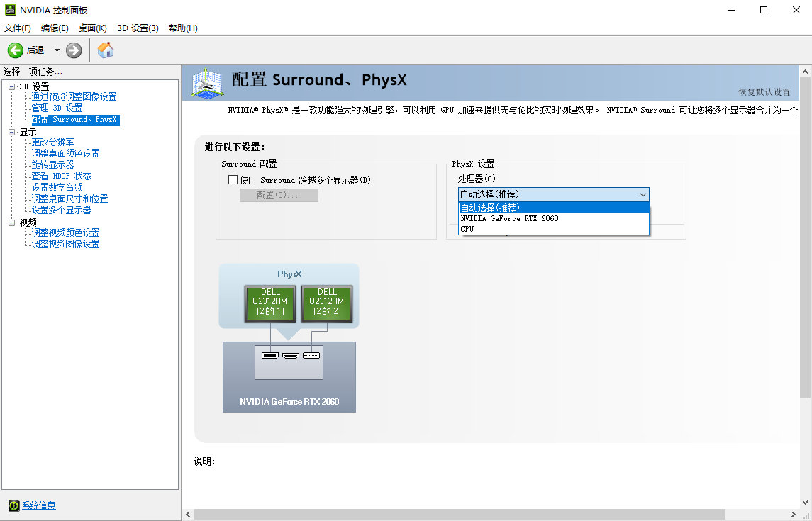Toggle the PhysX 处理器 combo box
Image resolution: width=812 pixels, height=521 pixels.
point(554,194)
